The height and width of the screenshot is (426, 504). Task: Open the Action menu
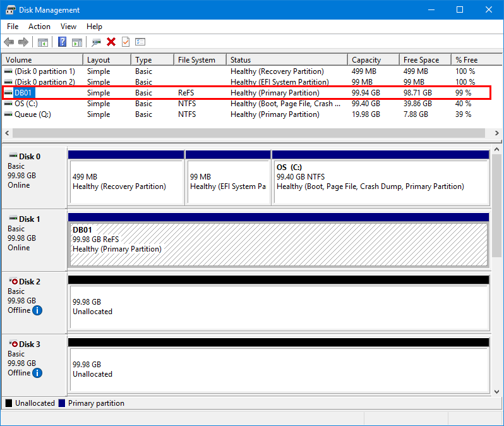(x=39, y=27)
